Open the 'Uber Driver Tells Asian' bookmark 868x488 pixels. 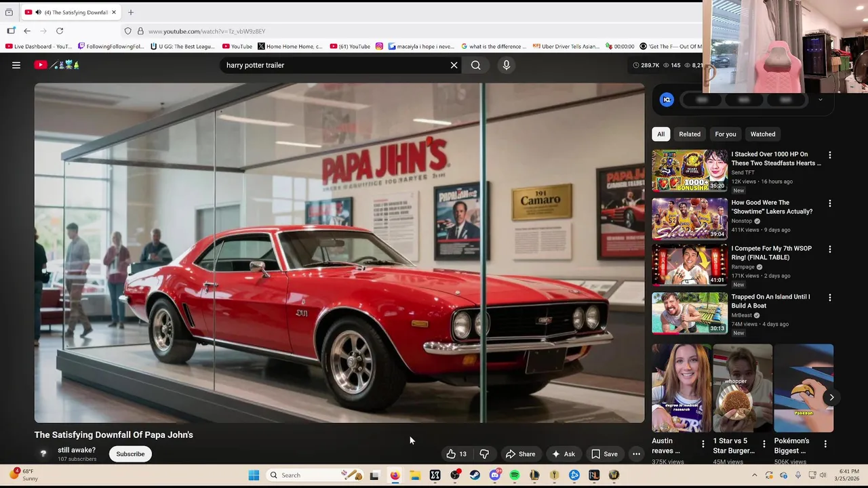click(x=566, y=47)
